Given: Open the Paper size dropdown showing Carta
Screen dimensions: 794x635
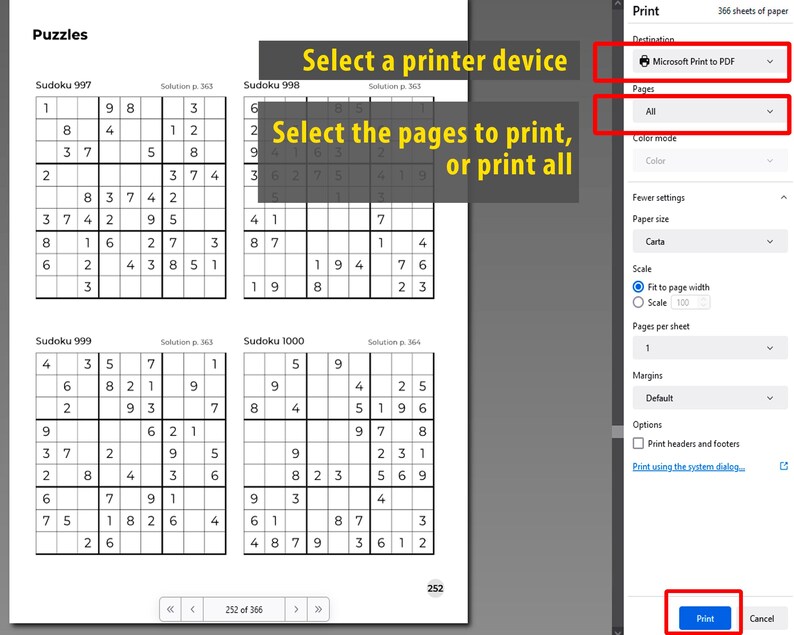Looking at the screenshot, I should 709,242.
